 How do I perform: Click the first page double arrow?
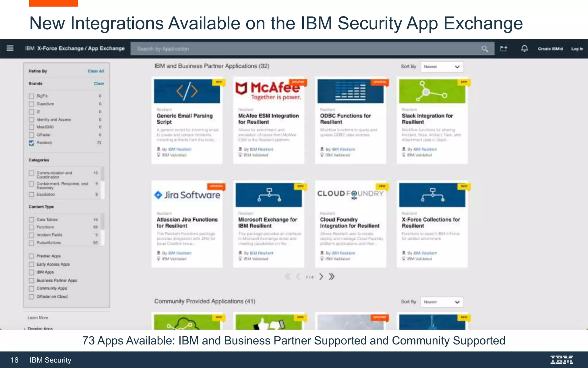click(288, 277)
